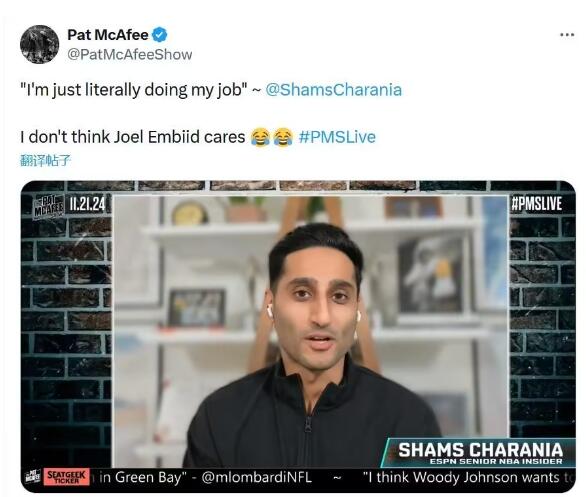This screenshot has width=586, height=497.
Task: Click the second laughing emoji
Action: pyautogui.click(x=283, y=137)
